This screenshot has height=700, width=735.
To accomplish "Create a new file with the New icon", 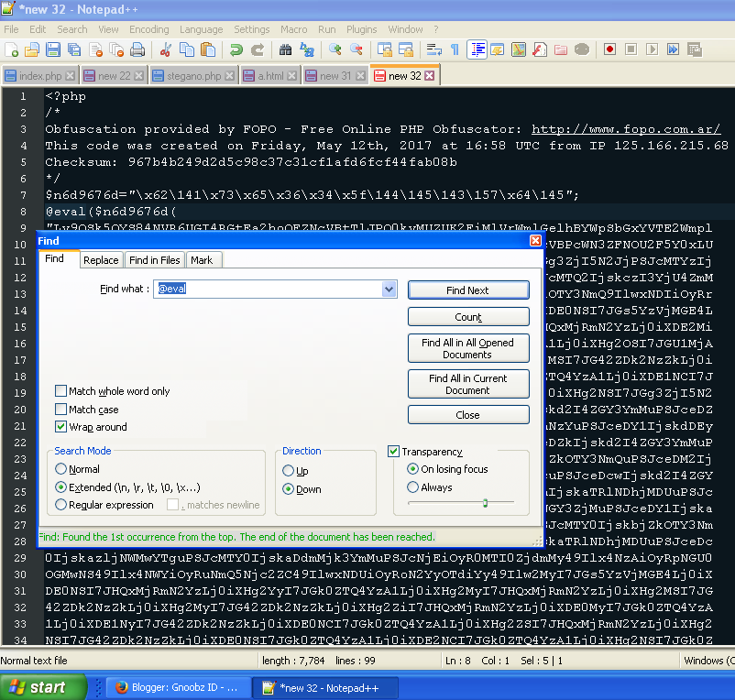I will (9, 49).
